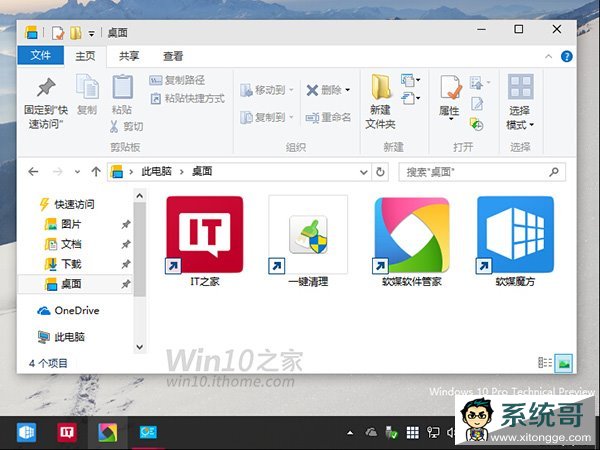Click the properties icon in quick access toolbar
The image size is (600, 450).
pyautogui.click(x=58, y=33)
